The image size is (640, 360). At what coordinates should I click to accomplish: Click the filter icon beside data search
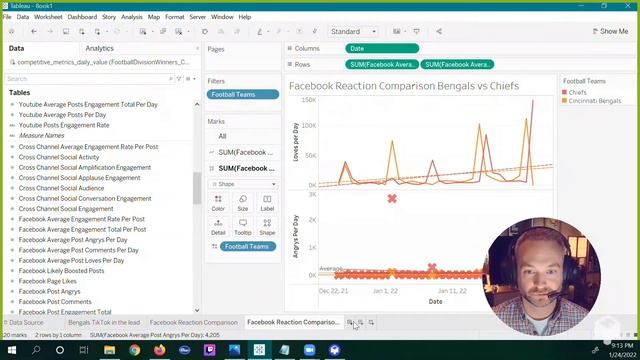(x=178, y=79)
